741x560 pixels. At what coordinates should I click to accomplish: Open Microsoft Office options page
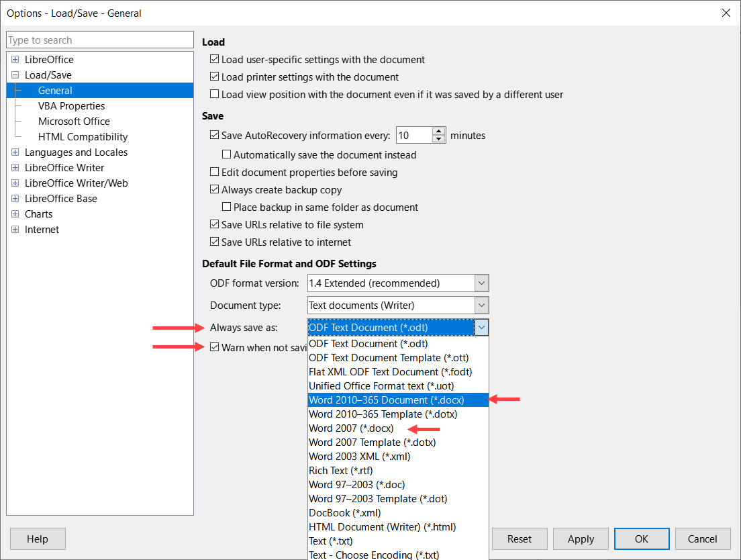(75, 122)
